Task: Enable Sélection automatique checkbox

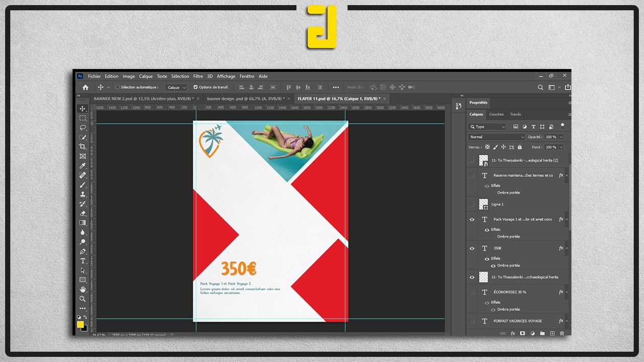Action: [117, 87]
